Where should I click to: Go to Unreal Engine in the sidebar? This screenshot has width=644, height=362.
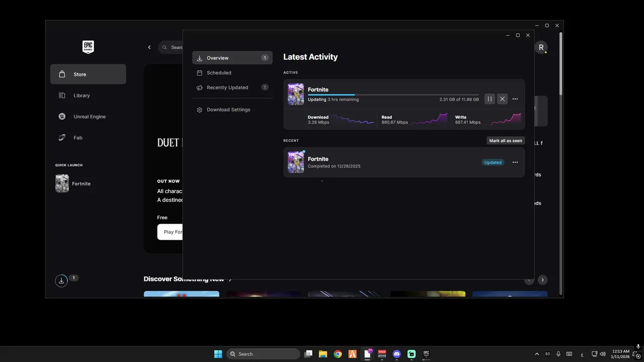tap(88, 117)
